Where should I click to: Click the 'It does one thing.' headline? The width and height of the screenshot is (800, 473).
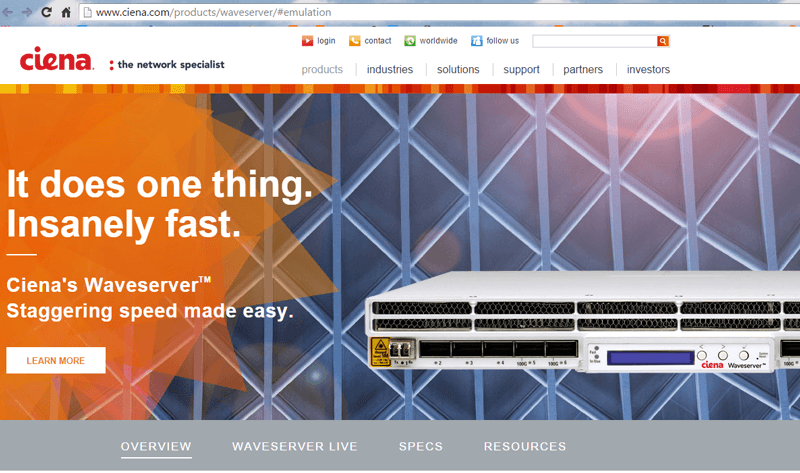click(159, 184)
